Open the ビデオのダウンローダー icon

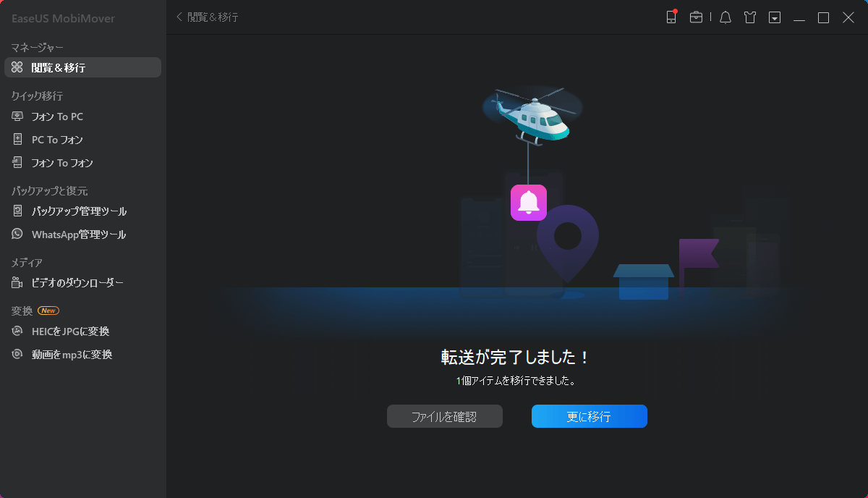click(16, 283)
